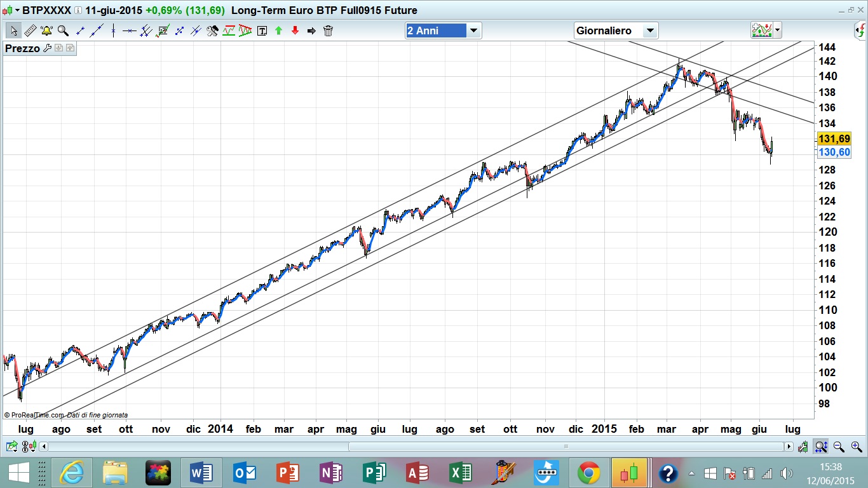Click the BTPXXXX ticker symbol title
The height and width of the screenshot is (488, 868).
[x=46, y=10]
